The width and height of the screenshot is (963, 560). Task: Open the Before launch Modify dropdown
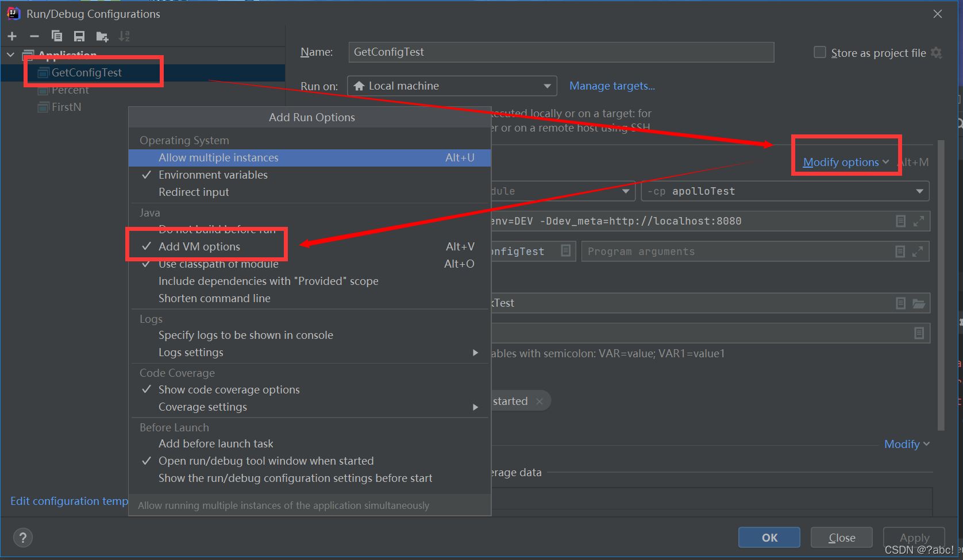907,444
